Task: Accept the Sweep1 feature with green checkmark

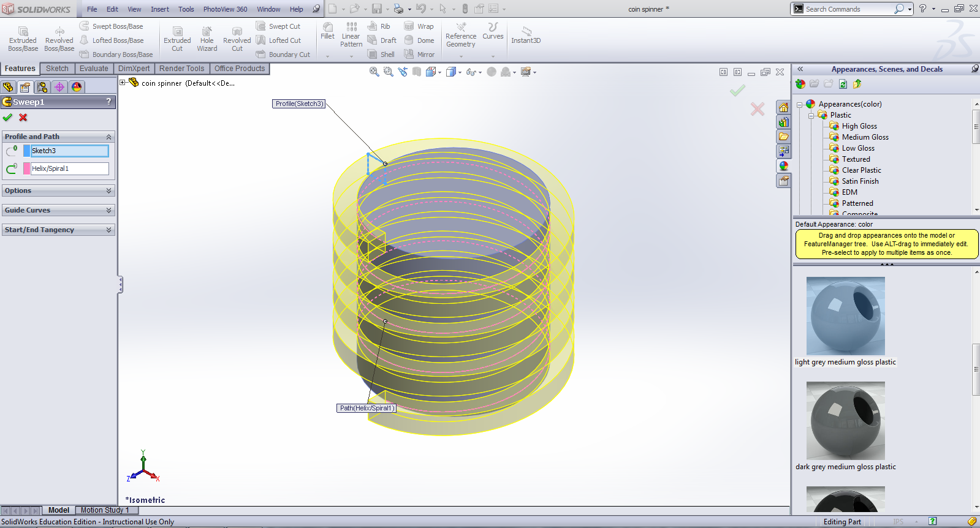Action: click(7, 118)
